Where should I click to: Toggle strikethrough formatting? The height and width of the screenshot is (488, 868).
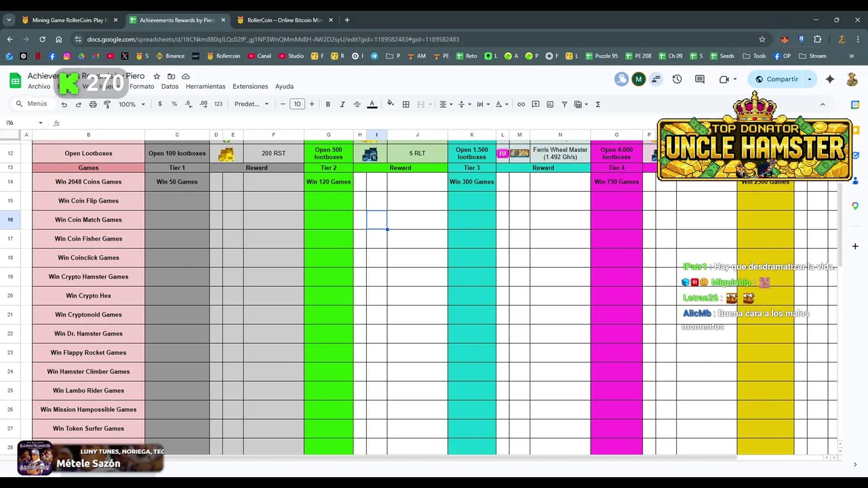(357, 104)
